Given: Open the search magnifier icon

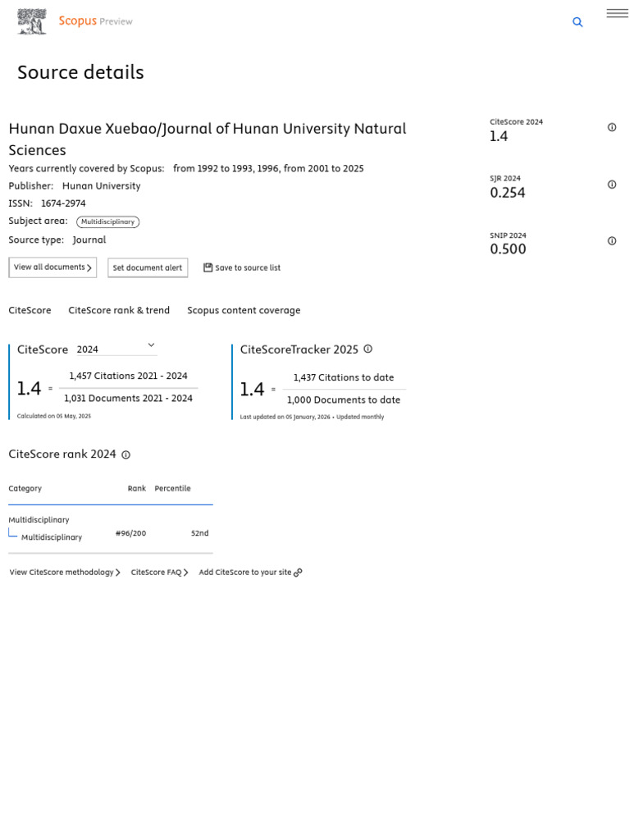Looking at the screenshot, I should pos(577,22).
